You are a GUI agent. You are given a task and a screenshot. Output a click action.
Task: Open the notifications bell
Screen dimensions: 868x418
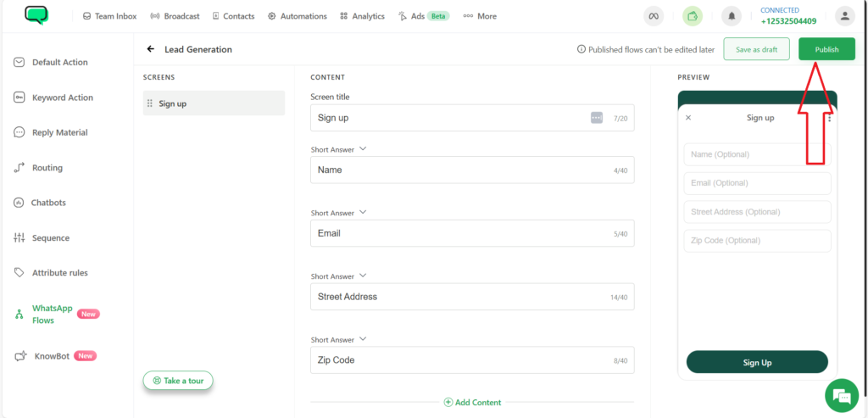732,16
